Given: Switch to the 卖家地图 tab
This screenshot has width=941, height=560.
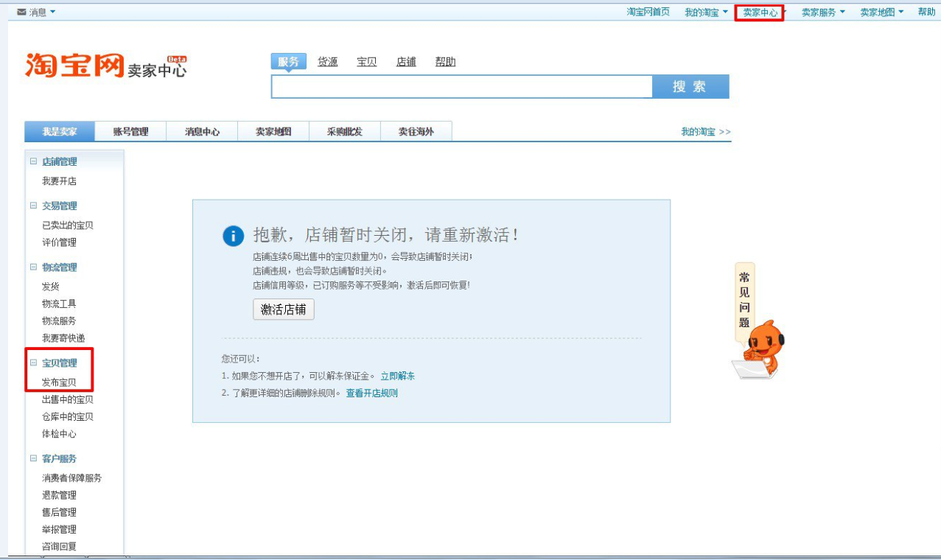Looking at the screenshot, I should (x=273, y=132).
